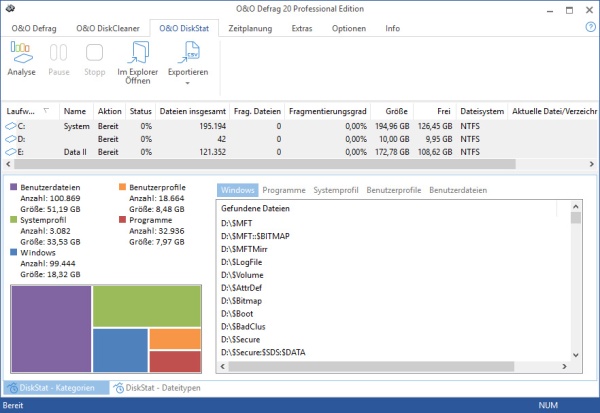The width and height of the screenshot is (600, 413).
Task: Click the purple Benutzerdateien legend swatch
Action: (x=13, y=187)
